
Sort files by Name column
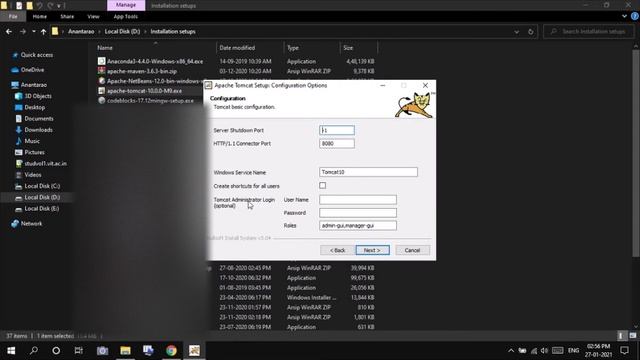(x=105, y=48)
